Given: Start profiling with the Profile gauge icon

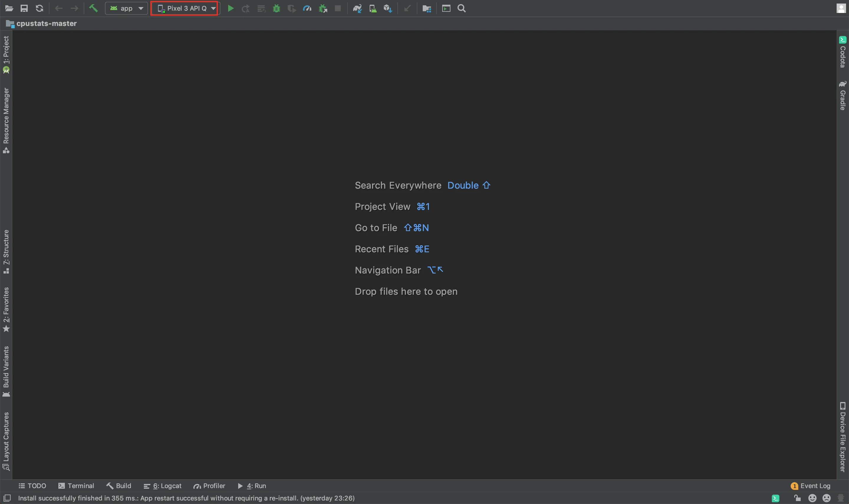Looking at the screenshot, I should 307,9.
